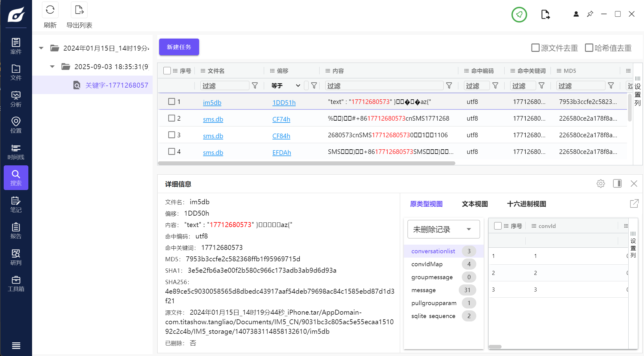Click the 刷新 refresh icon
The height and width of the screenshot is (356, 644).
[x=50, y=10]
